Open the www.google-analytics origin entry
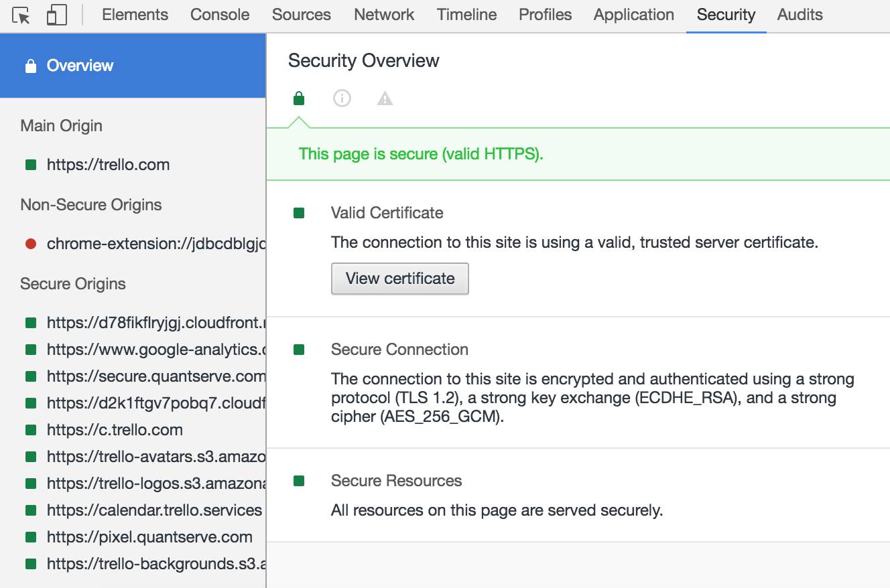This screenshot has width=890, height=588. pyautogui.click(x=156, y=350)
